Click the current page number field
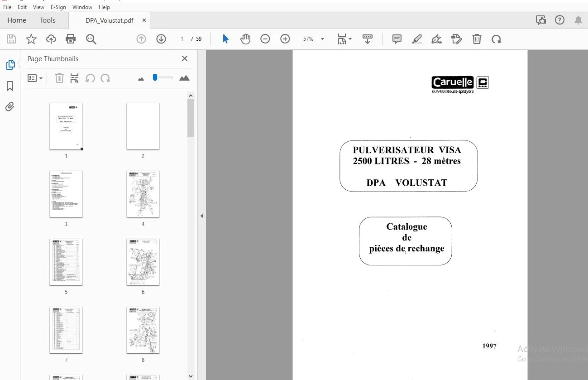The width and height of the screenshot is (588, 380). coord(182,39)
